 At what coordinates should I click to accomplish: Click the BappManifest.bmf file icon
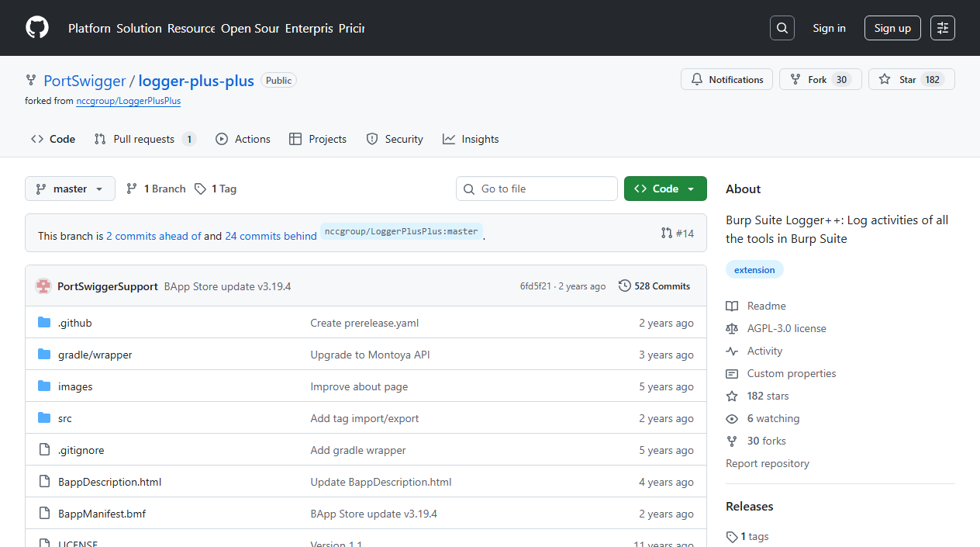click(x=44, y=514)
